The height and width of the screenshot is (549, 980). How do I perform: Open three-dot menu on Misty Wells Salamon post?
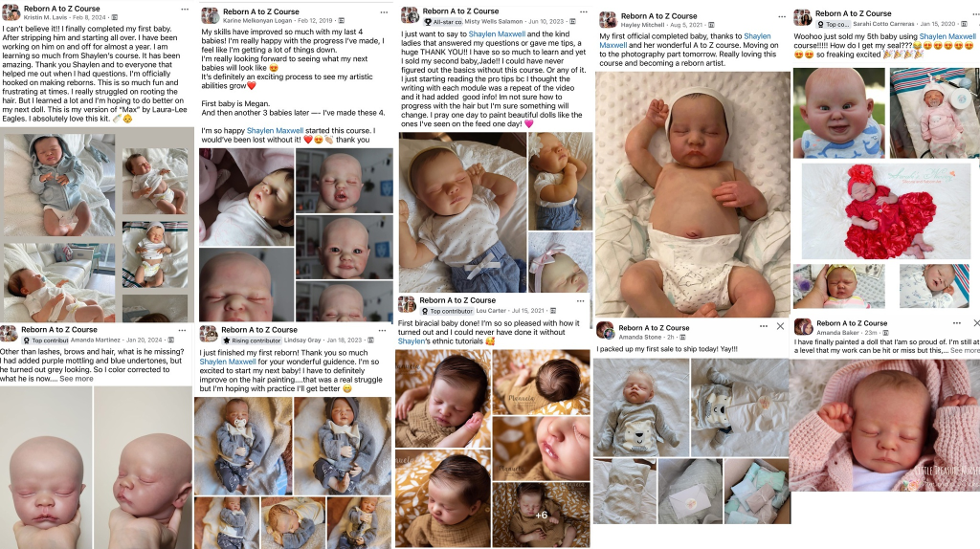pyautogui.click(x=583, y=11)
